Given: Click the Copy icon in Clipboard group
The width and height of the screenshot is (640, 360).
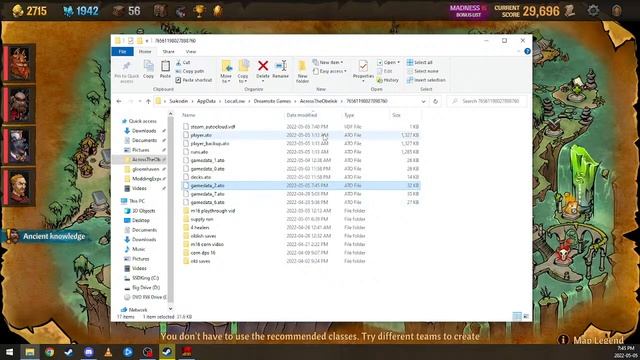Looking at the screenshot, I should point(149,66).
